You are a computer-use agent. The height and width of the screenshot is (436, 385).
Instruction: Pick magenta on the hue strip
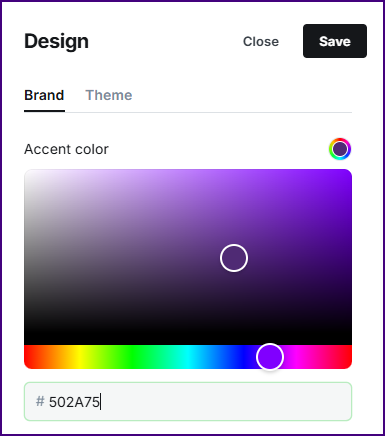click(297, 357)
